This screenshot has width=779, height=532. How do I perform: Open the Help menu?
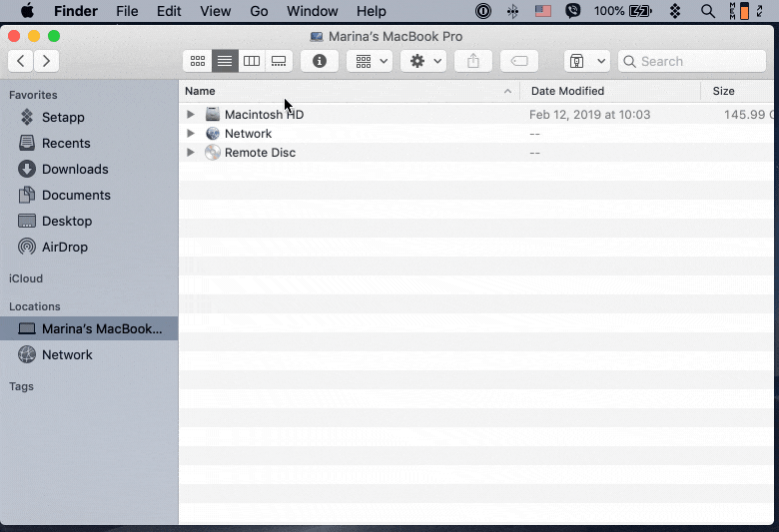coord(372,11)
